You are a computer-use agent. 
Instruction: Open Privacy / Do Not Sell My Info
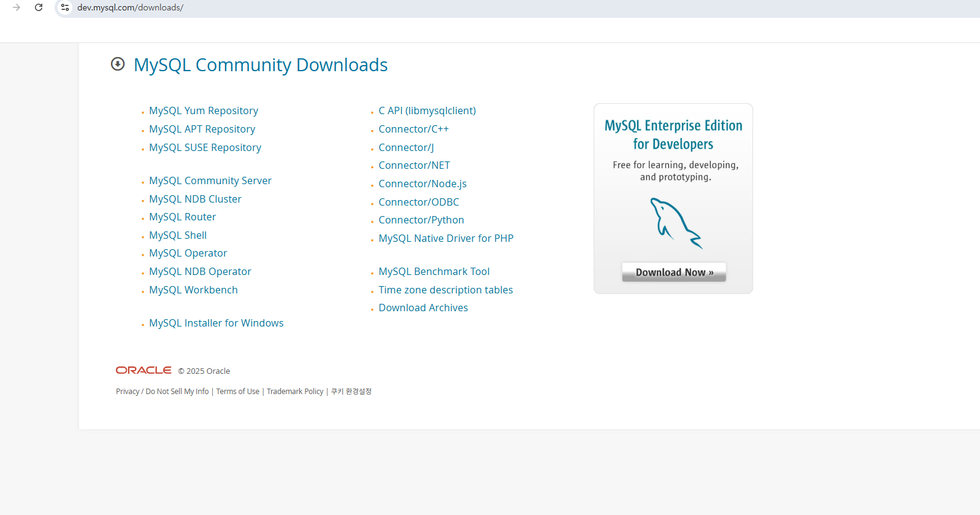pos(162,391)
